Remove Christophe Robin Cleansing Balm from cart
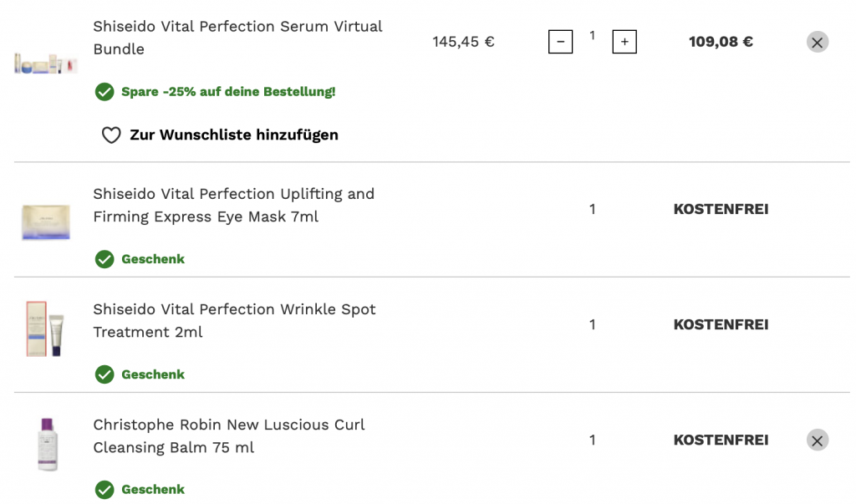 [x=817, y=440]
